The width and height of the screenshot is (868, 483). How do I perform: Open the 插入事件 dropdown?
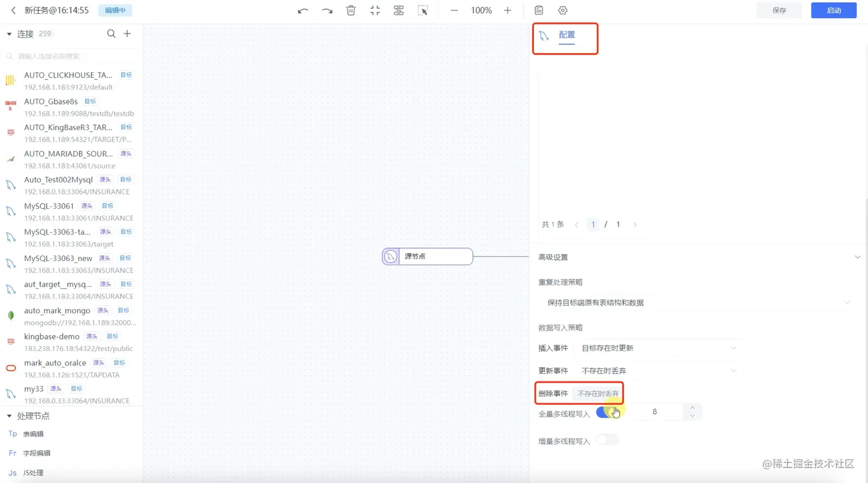coord(658,348)
